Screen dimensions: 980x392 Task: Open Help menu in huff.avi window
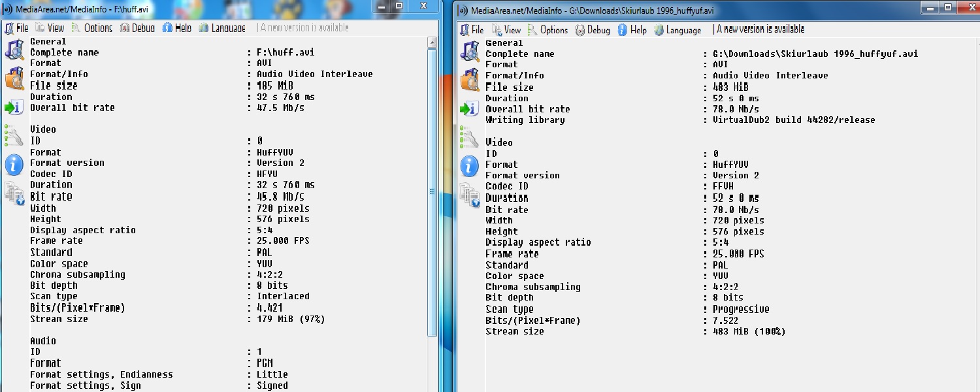[177, 27]
